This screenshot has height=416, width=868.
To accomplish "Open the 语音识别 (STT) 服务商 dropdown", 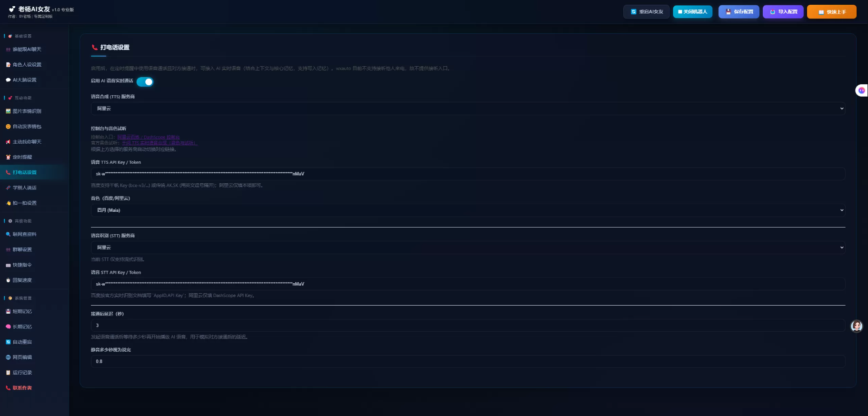I will point(468,248).
